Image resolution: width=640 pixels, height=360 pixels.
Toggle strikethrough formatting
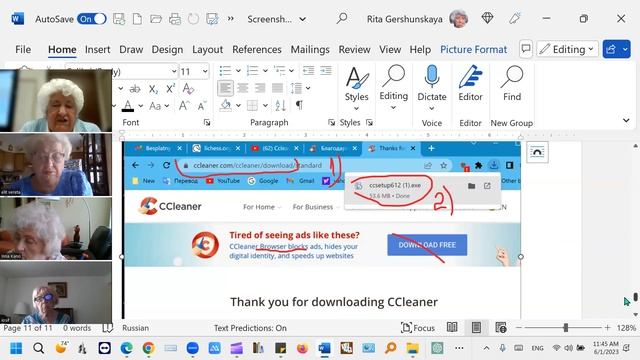[134, 89]
